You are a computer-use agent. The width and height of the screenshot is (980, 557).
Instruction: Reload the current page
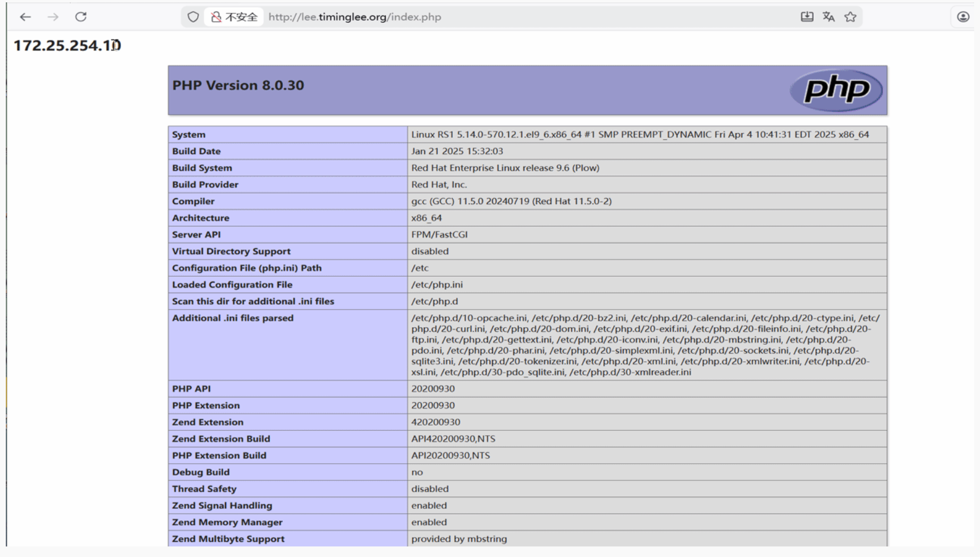tap(81, 17)
